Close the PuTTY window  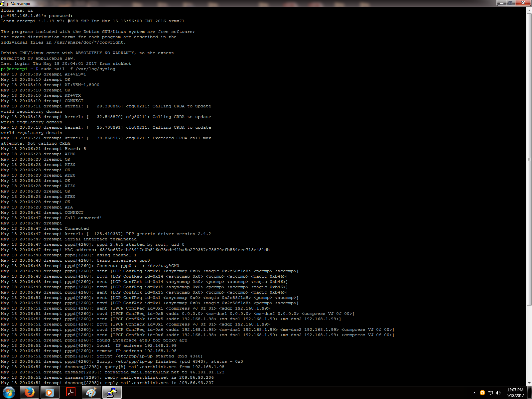click(x=523, y=3)
